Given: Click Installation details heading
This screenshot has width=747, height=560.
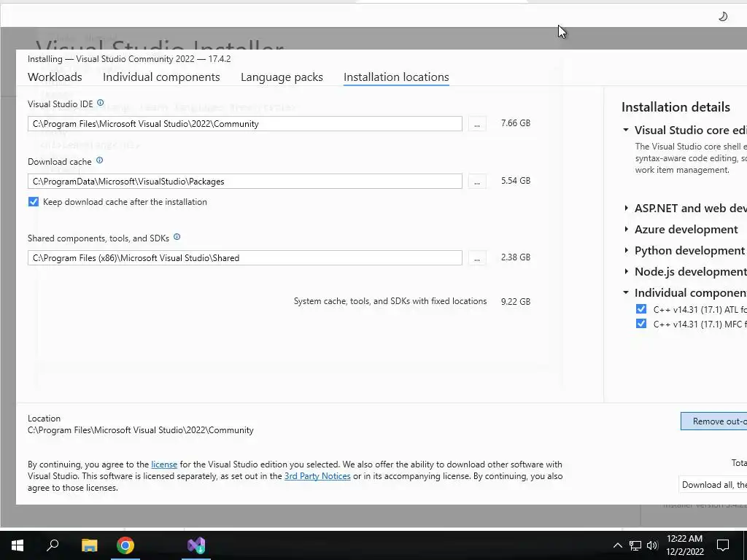Looking at the screenshot, I should tap(676, 107).
